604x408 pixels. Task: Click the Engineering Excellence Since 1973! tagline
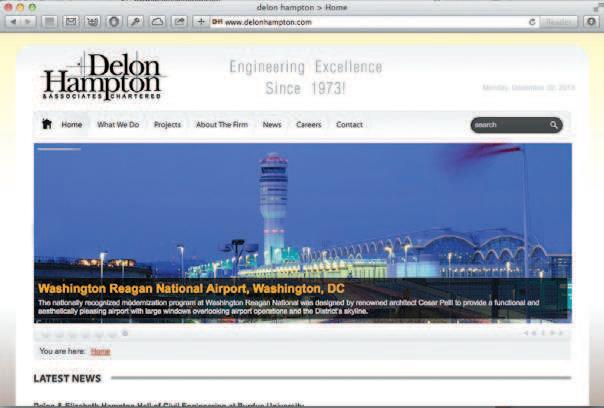[x=306, y=77]
